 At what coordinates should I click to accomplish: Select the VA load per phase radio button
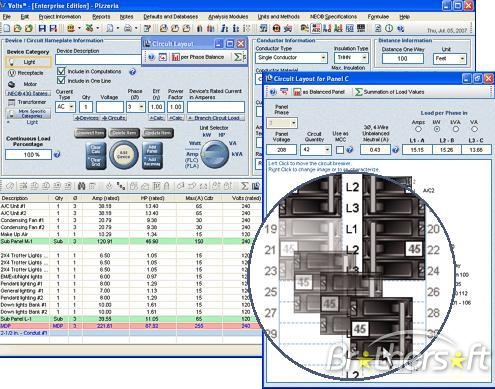[x=474, y=129]
